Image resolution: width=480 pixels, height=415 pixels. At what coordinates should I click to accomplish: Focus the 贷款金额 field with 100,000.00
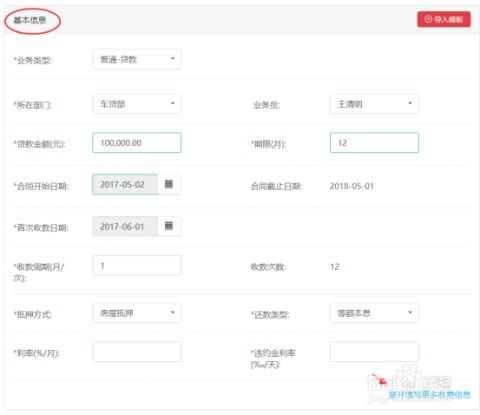point(137,143)
